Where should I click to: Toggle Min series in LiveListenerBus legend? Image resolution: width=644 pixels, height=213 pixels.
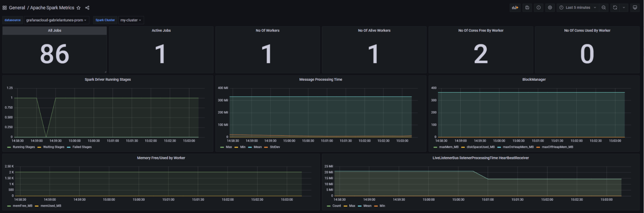[382, 206]
